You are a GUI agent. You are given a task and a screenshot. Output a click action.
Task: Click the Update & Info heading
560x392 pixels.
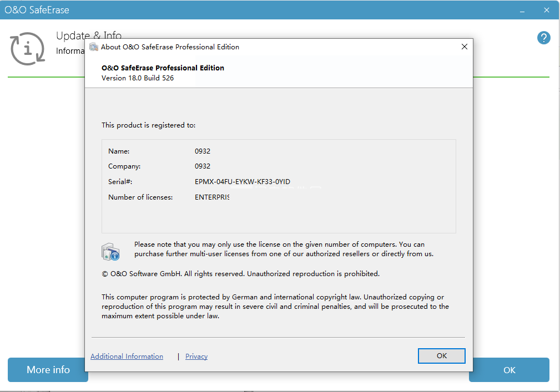(89, 35)
